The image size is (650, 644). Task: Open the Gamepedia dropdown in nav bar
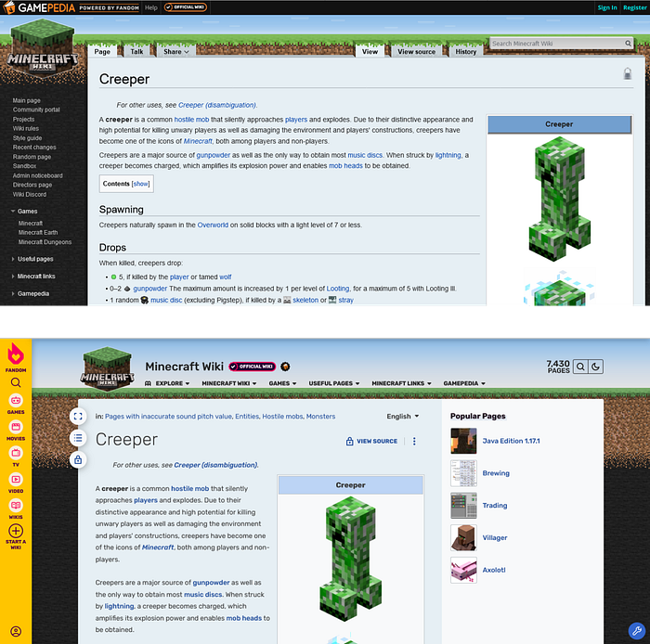[464, 383]
